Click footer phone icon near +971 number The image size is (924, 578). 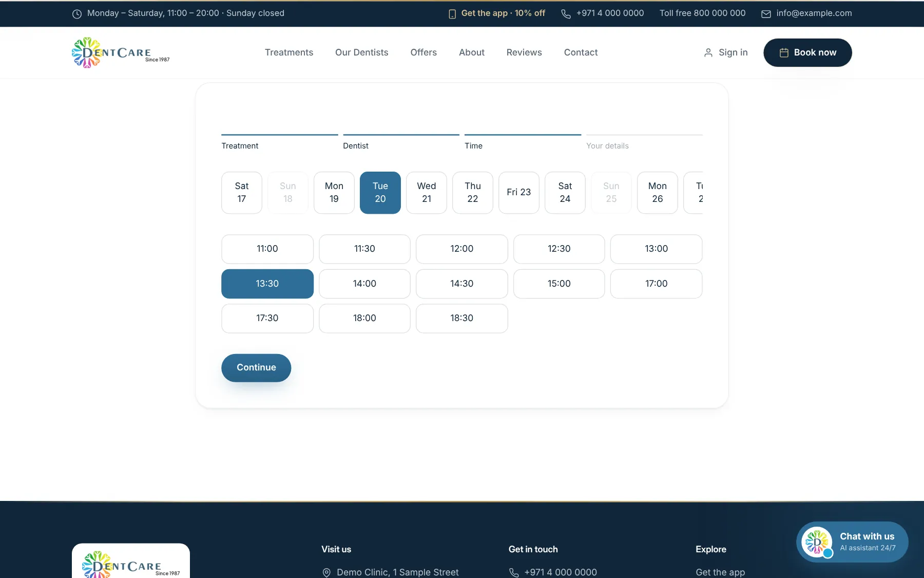point(514,572)
